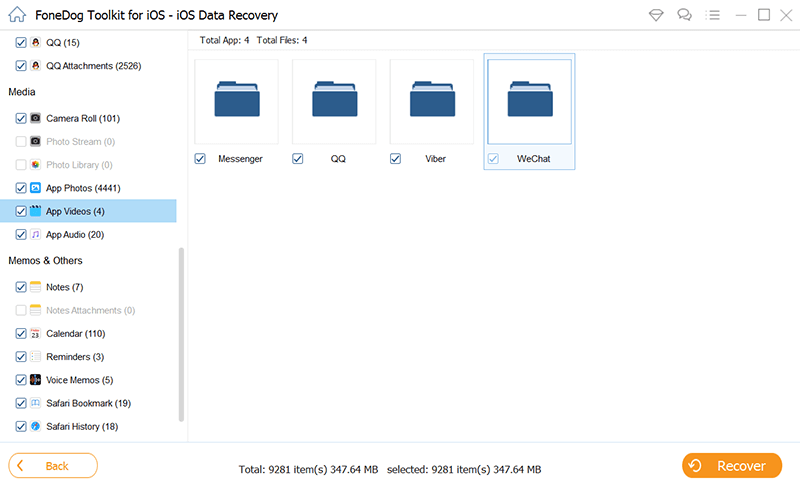Open the Viber folder thumbnail
The image size is (800, 489).
[432, 102]
